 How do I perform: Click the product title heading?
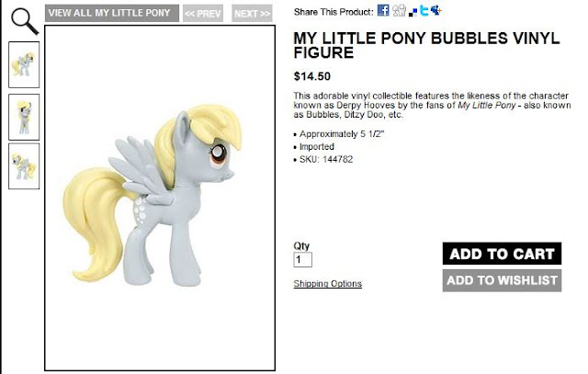(x=426, y=45)
